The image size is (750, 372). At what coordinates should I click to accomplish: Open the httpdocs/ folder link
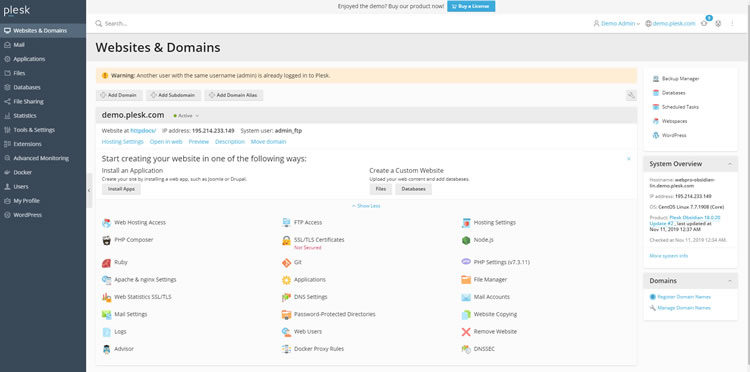[143, 131]
